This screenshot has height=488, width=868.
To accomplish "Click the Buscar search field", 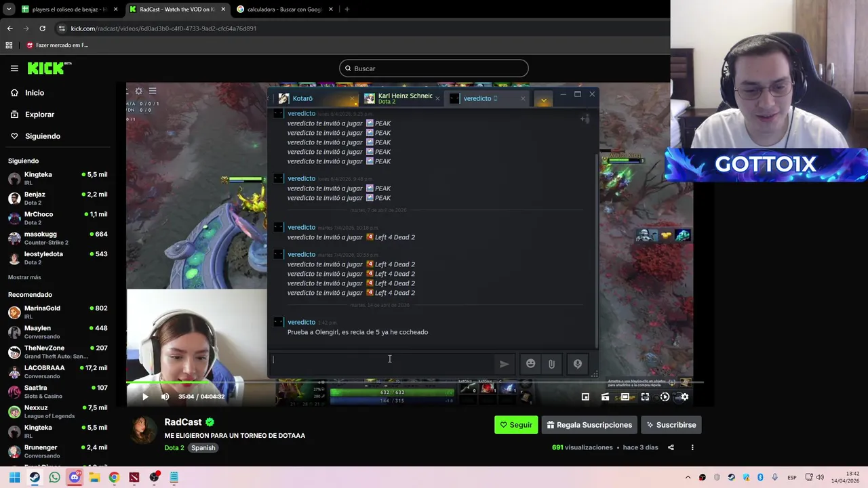I will (434, 68).
